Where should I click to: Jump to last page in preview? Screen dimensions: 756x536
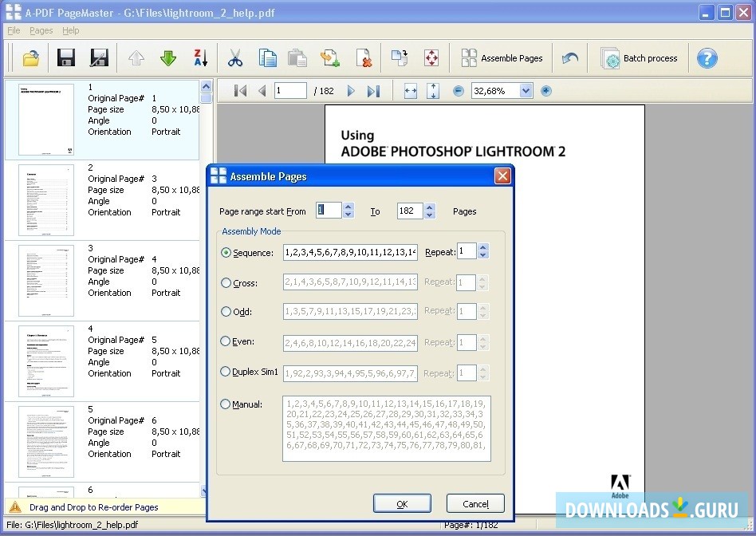[374, 91]
